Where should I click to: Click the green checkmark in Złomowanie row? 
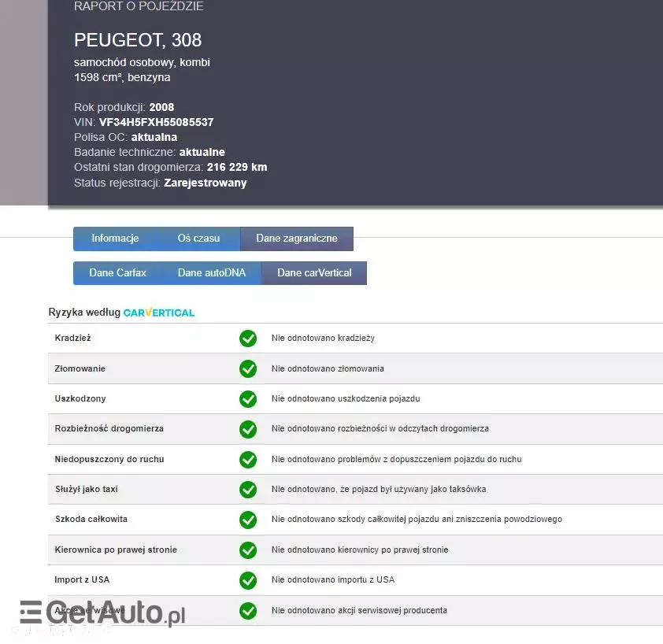coord(248,368)
